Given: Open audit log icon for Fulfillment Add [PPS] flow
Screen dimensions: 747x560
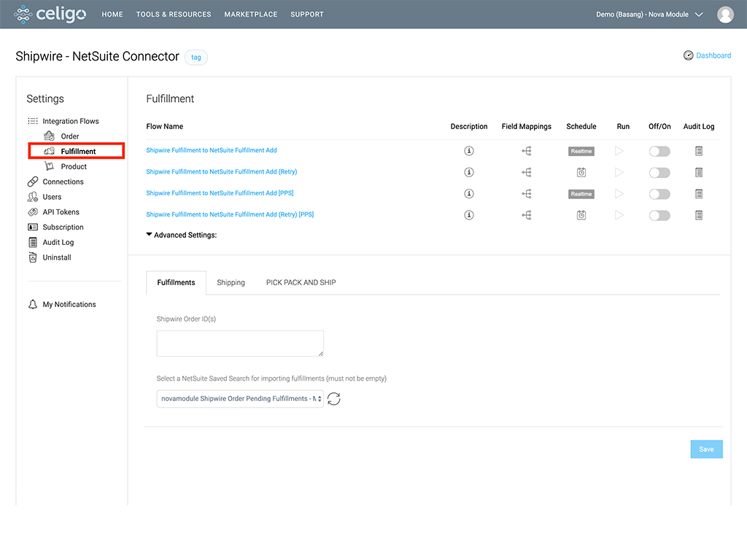Looking at the screenshot, I should [x=699, y=194].
